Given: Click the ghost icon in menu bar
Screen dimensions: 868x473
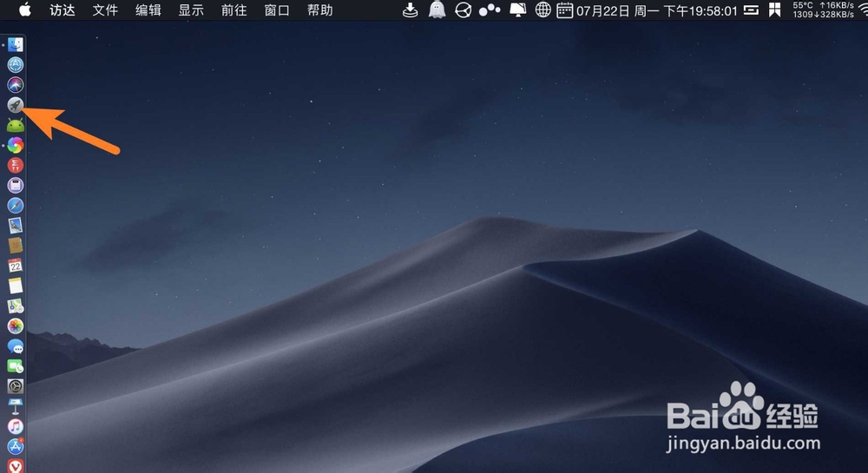Looking at the screenshot, I should point(437,10).
